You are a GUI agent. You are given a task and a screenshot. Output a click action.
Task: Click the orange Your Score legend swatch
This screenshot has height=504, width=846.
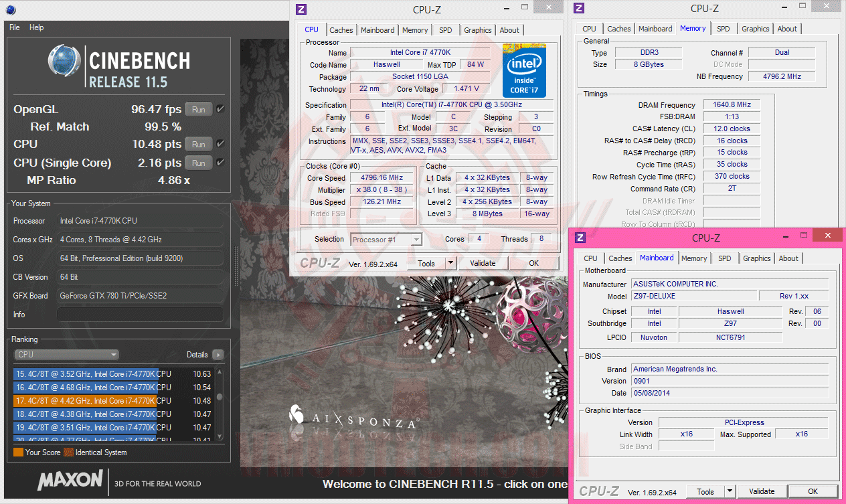(18, 452)
